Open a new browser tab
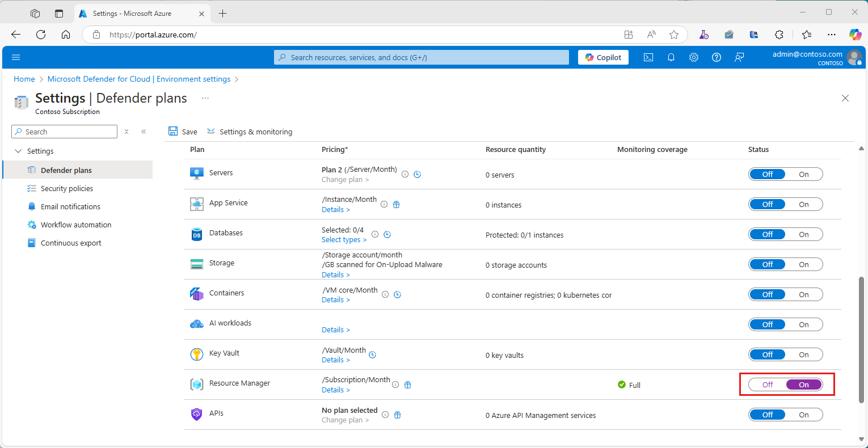The height and width of the screenshot is (448, 868). (222, 13)
